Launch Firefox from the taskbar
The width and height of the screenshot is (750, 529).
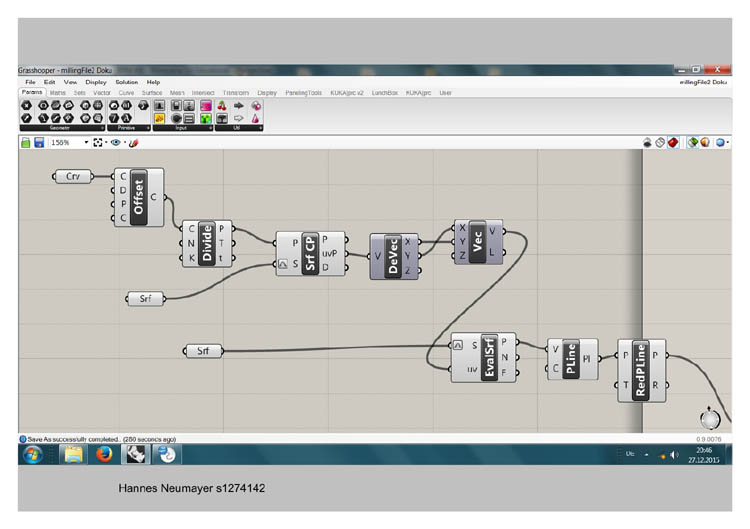point(104,454)
